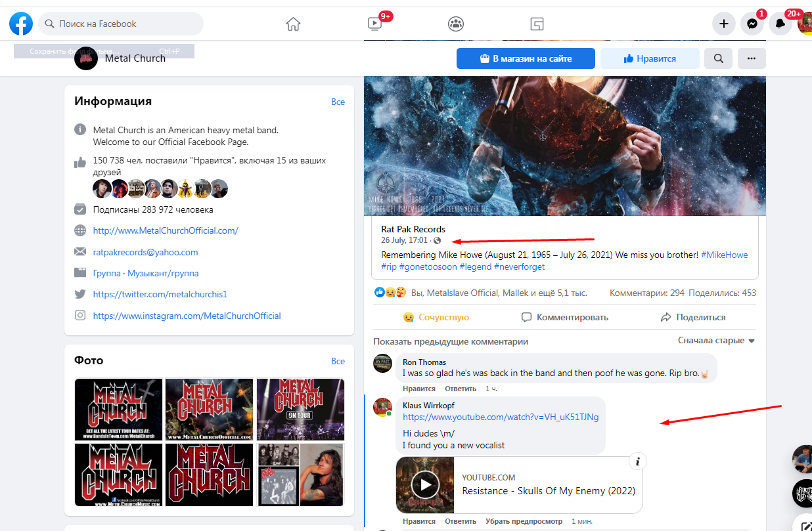Click the Комментировать button
Screen dimensions: 812x531
564,317
